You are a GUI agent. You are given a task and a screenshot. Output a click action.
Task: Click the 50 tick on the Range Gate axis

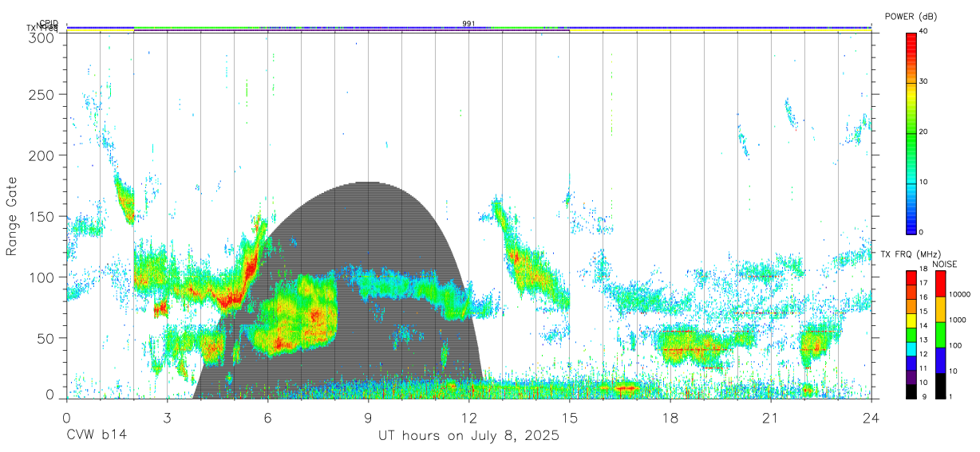[45, 338]
